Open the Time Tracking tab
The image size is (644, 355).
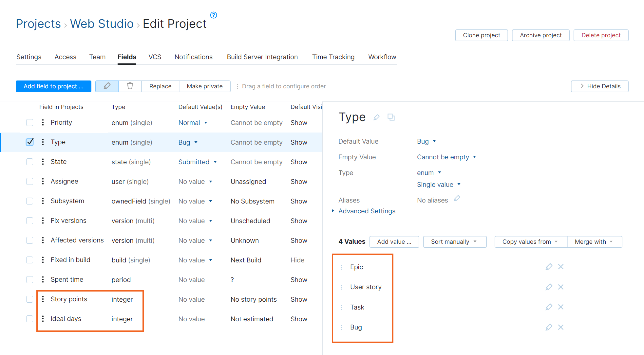(x=333, y=57)
